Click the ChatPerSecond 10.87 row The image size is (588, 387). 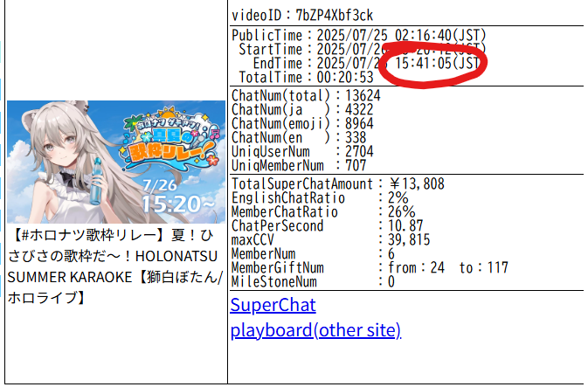tap(328, 225)
